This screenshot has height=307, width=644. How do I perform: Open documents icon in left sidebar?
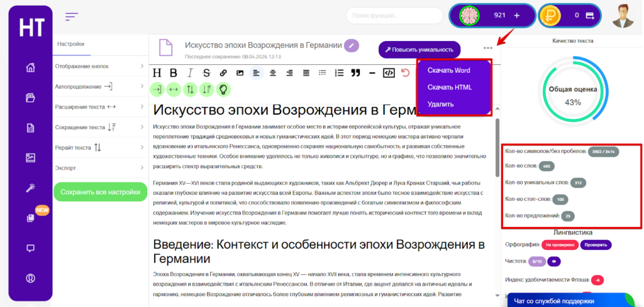(x=30, y=128)
